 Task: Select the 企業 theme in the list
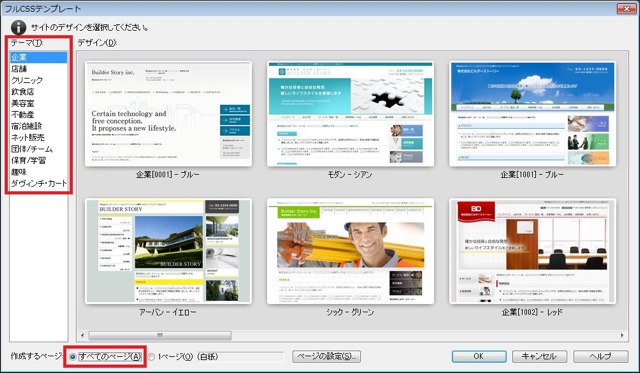click(x=39, y=57)
